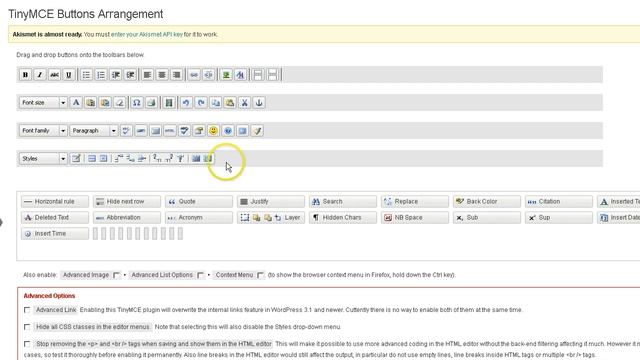
Task: Select the Sub button
Action: click(x=487, y=218)
